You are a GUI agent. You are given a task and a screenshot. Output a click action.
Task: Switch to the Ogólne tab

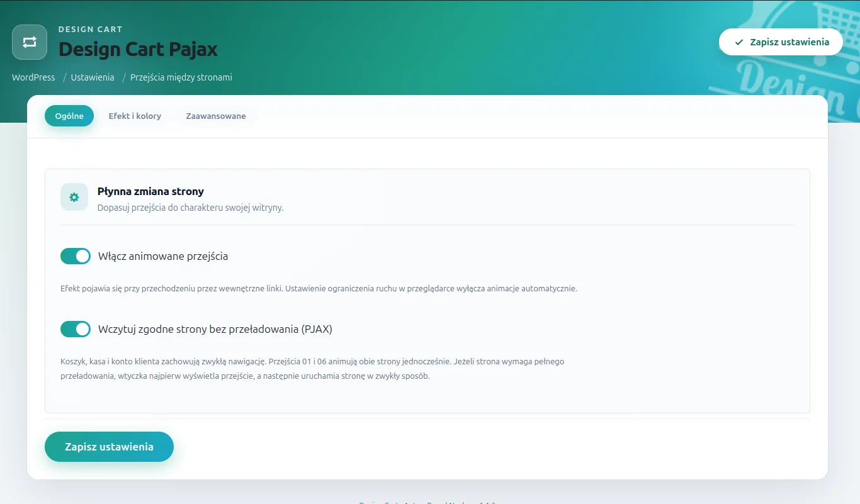pyautogui.click(x=69, y=116)
